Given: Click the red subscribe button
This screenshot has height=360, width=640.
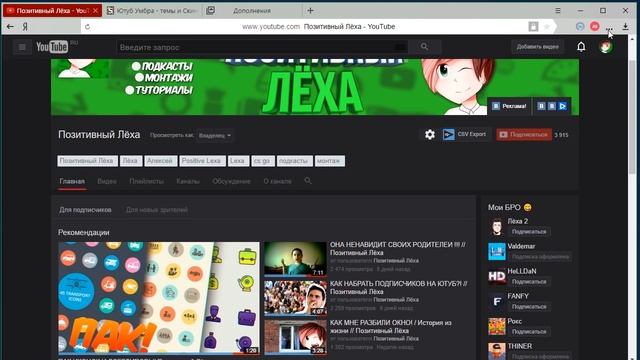Looking at the screenshot, I should tap(524, 134).
